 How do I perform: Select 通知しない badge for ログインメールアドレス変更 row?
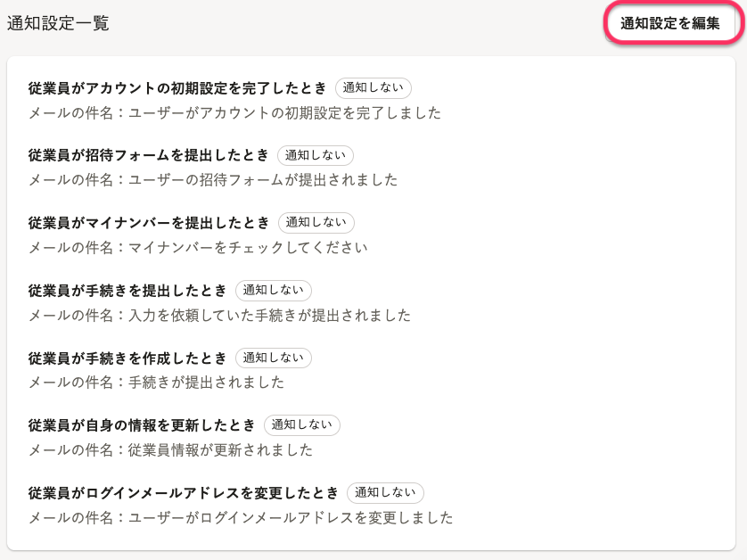point(385,493)
